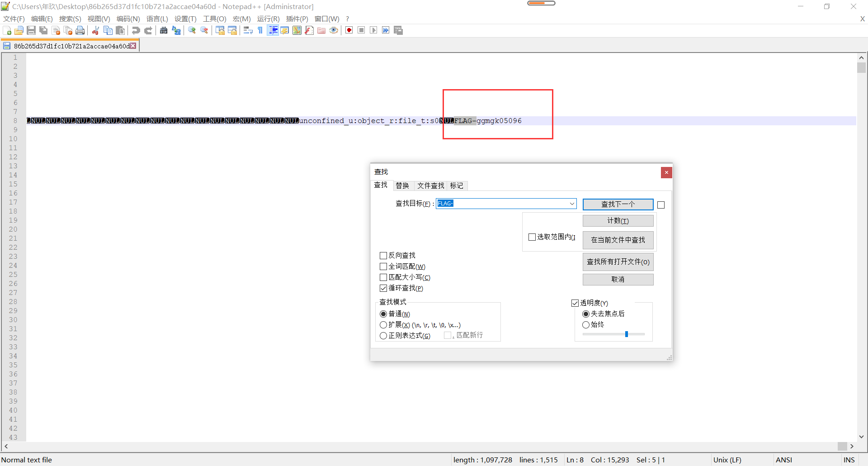868x466 pixels.
Task: Open a file using the folder icon
Action: pos(19,30)
